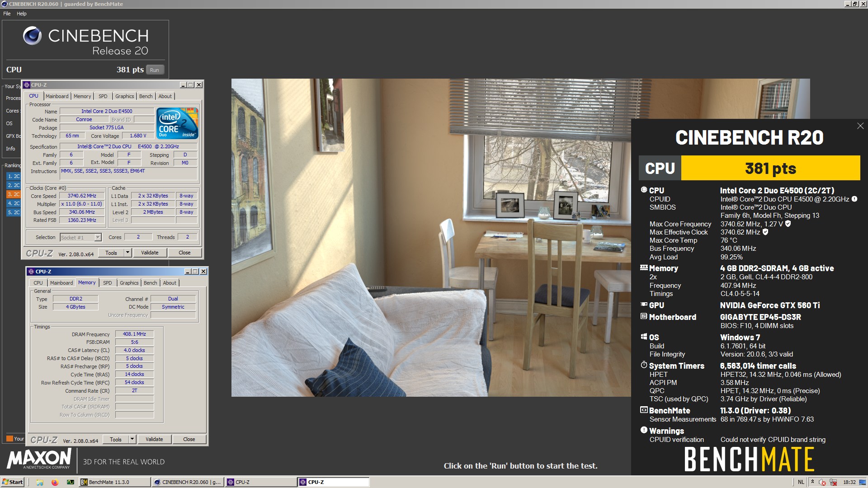Viewport: 868px width, 488px height.
Task: Select the active CPU-Z taskbar button
Action: click(333, 482)
